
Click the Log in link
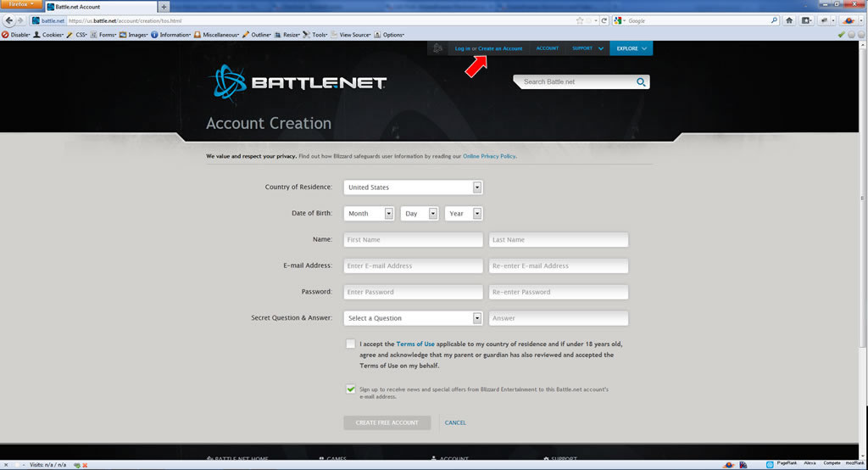click(462, 48)
